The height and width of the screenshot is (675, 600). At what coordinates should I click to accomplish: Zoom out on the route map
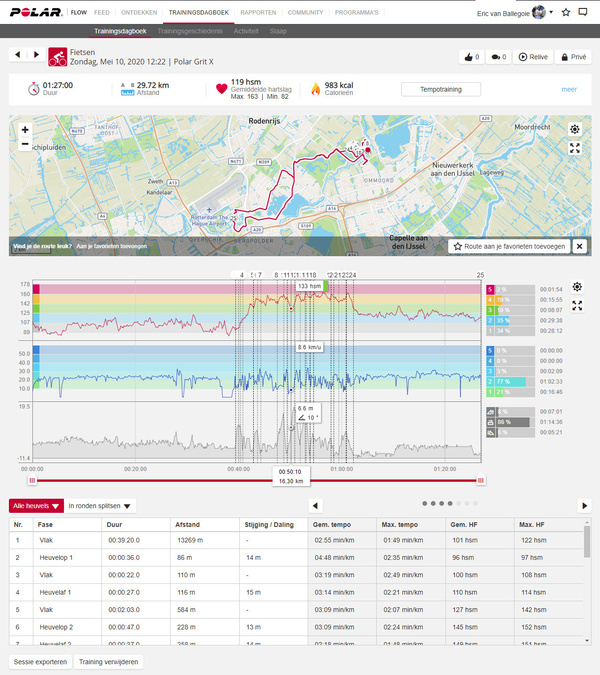25,144
